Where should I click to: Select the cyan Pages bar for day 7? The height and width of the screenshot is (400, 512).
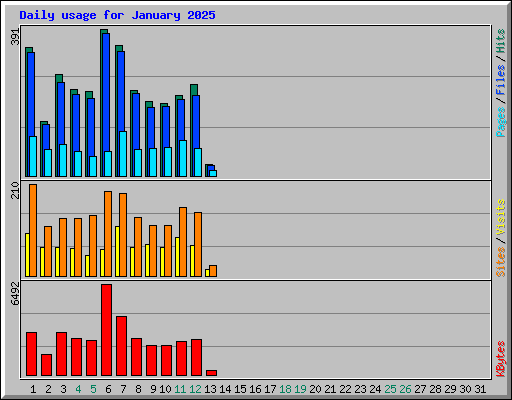(123, 154)
